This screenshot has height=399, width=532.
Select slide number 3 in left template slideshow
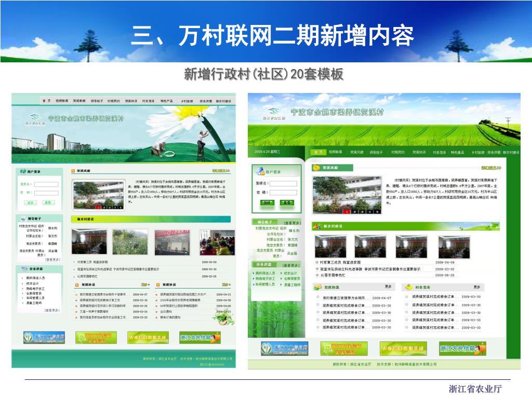tap(109, 207)
